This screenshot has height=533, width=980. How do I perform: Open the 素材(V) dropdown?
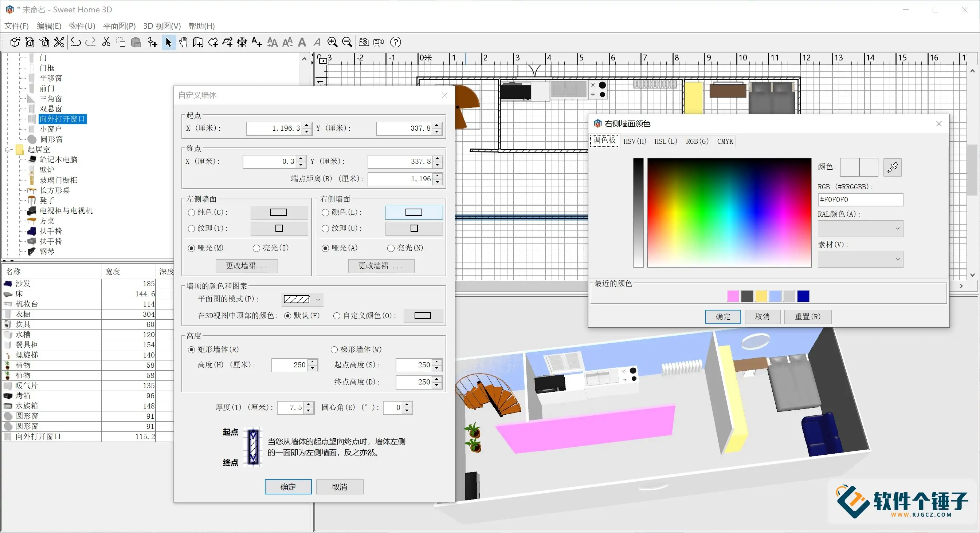860,259
